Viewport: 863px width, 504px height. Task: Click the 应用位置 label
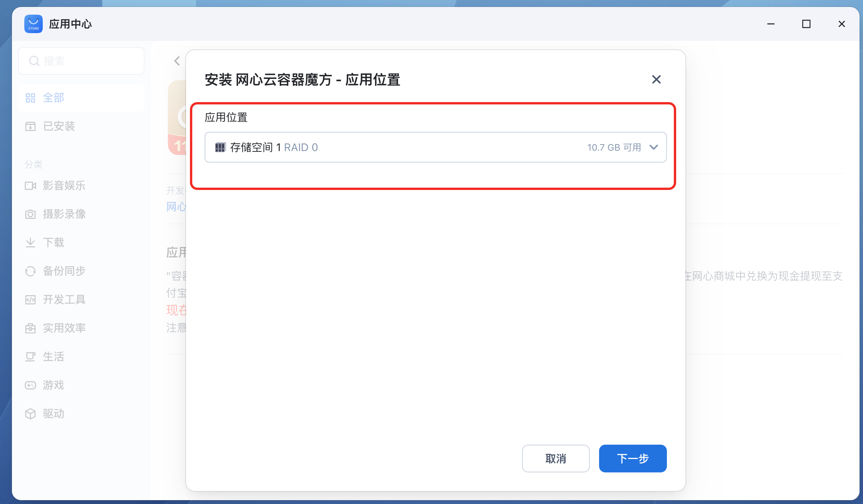point(226,117)
